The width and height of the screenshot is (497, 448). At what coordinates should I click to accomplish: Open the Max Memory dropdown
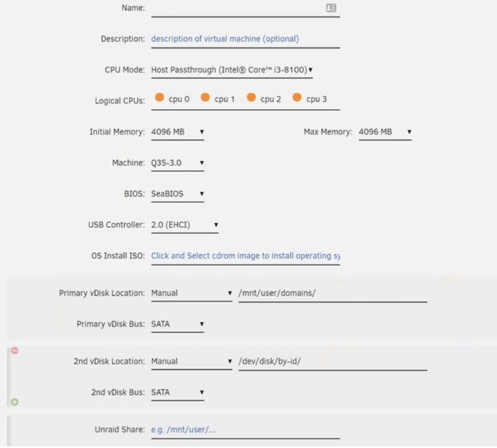385,132
